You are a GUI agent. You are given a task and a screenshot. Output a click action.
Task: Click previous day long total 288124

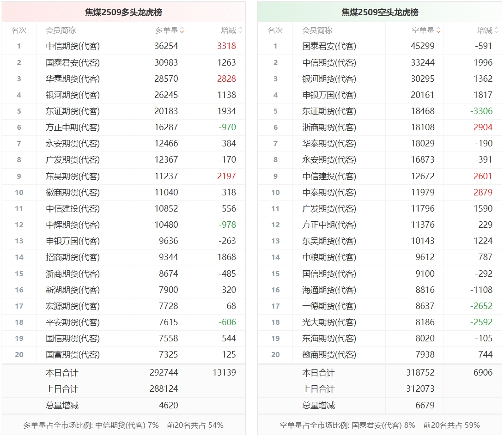164,389
